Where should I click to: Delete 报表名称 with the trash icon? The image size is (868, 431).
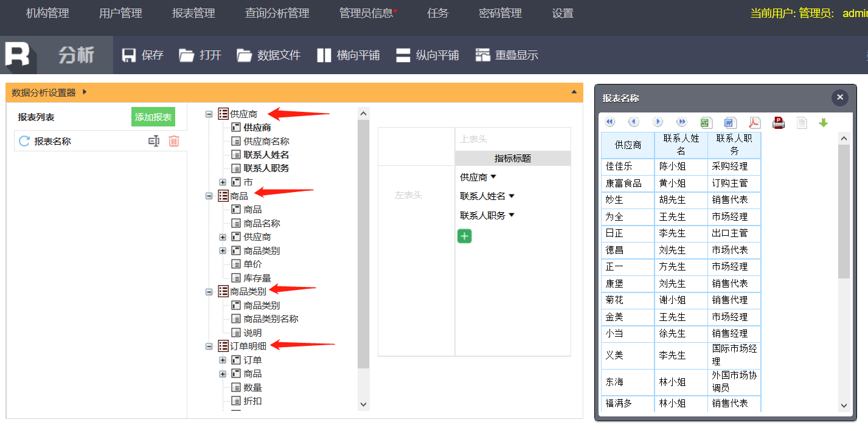[174, 141]
